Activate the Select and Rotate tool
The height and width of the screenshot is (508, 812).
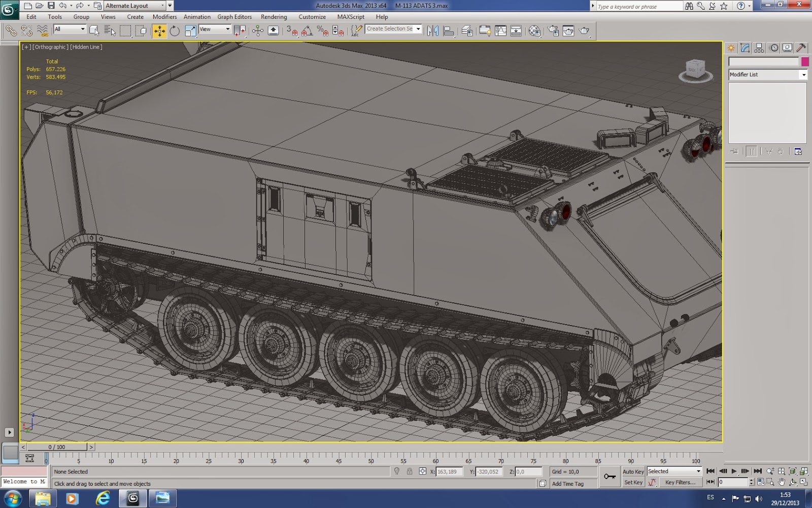tap(174, 29)
